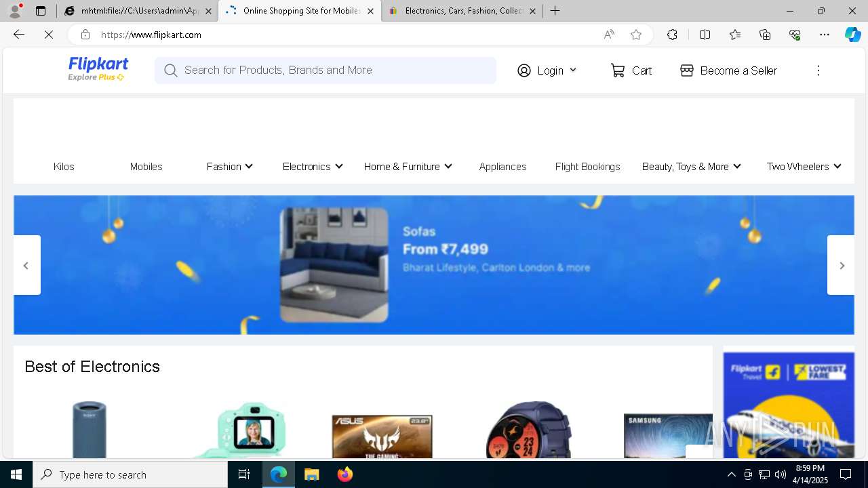Click the Become a Seller link
Screen dimensions: 868x488
pyautogui.click(x=738, y=70)
